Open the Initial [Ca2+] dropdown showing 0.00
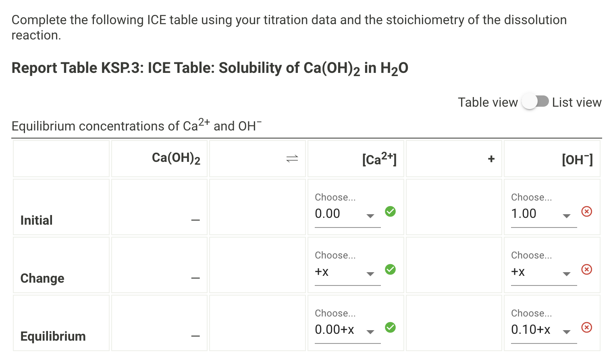The image size is (611, 364). [x=347, y=214]
